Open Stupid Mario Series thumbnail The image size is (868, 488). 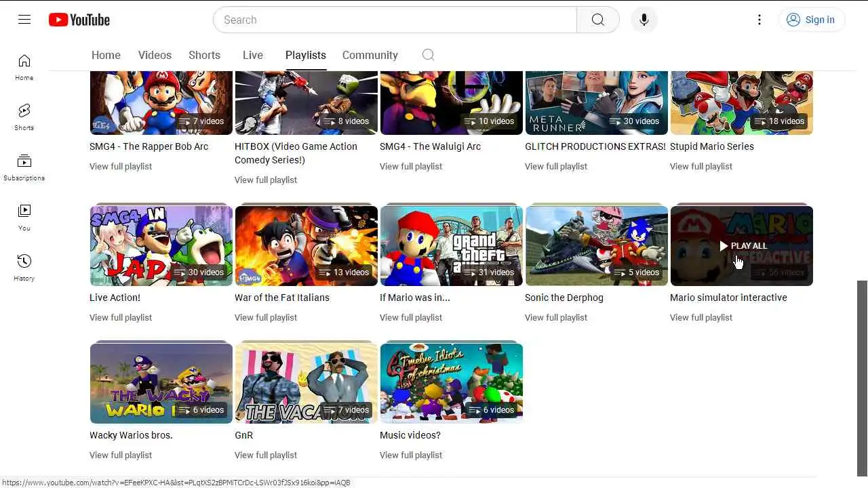click(x=742, y=102)
